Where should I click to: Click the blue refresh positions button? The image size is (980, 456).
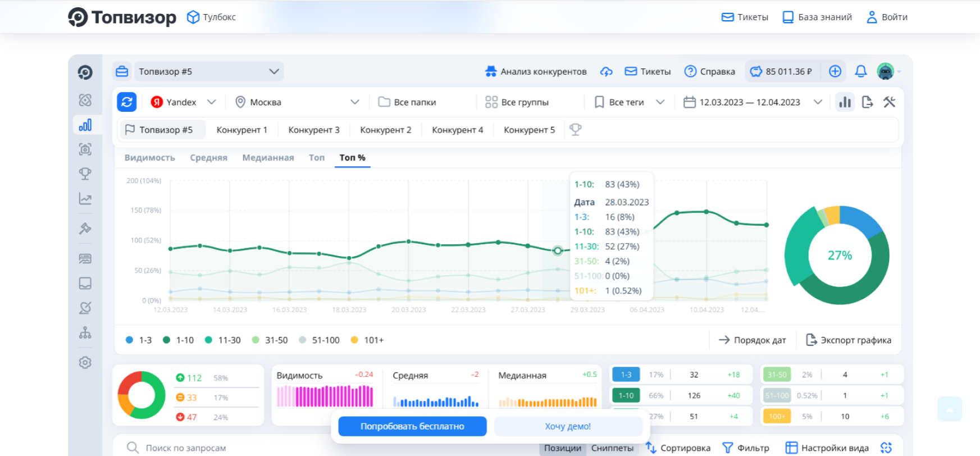(127, 102)
